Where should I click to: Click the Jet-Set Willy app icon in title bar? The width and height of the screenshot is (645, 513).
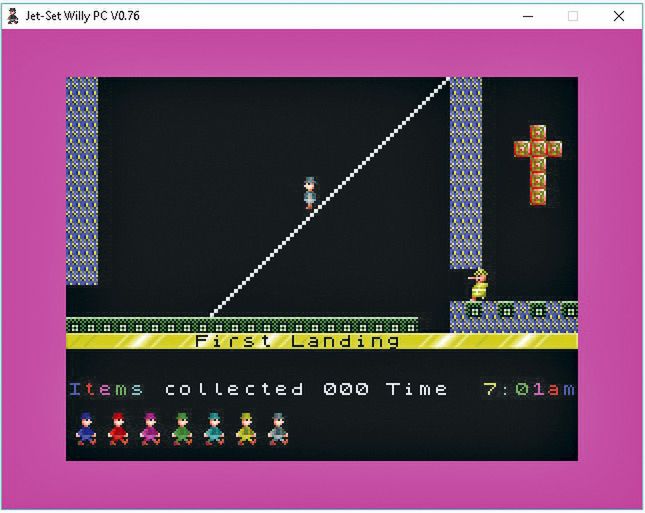coord(13,16)
